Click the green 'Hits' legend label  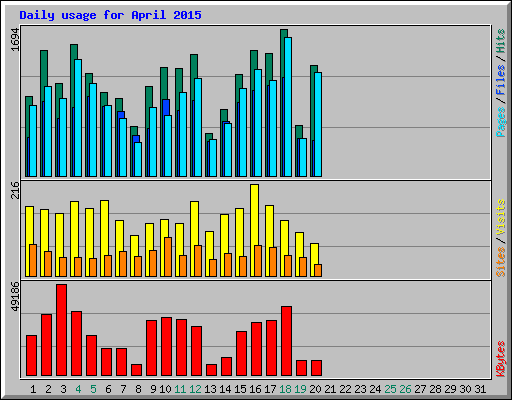pos(501,41)
